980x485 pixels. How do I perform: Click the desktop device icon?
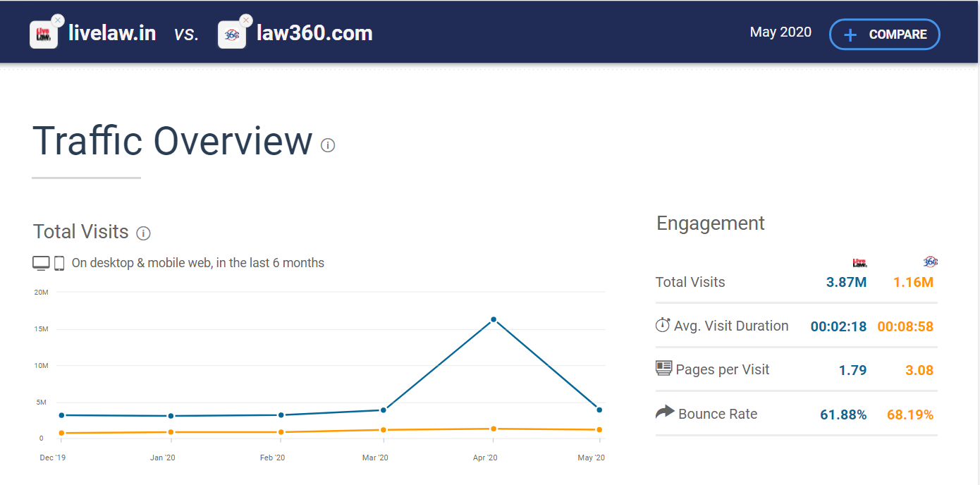(x=41, y=263)
